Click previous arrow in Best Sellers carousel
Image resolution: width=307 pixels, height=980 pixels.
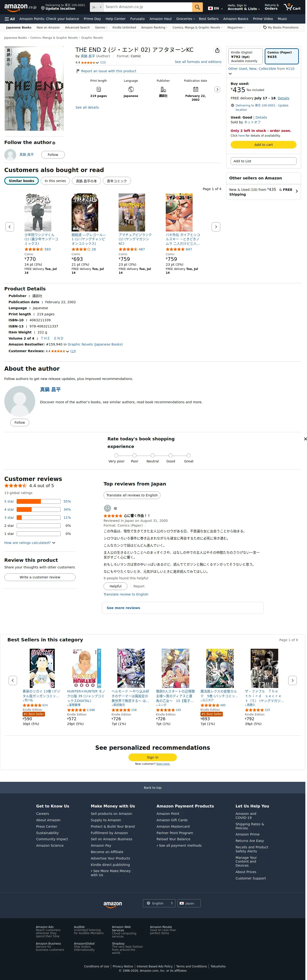point(13,680)
